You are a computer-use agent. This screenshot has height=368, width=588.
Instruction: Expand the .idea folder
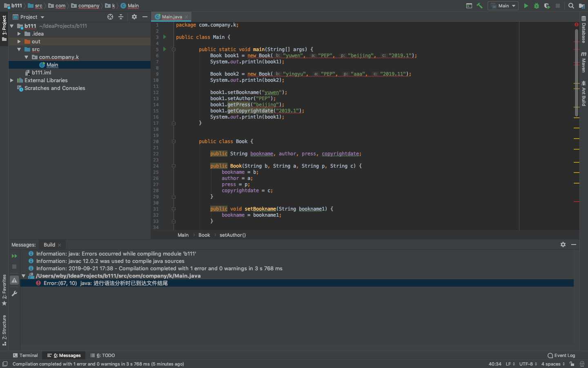(x=19, y=34)
